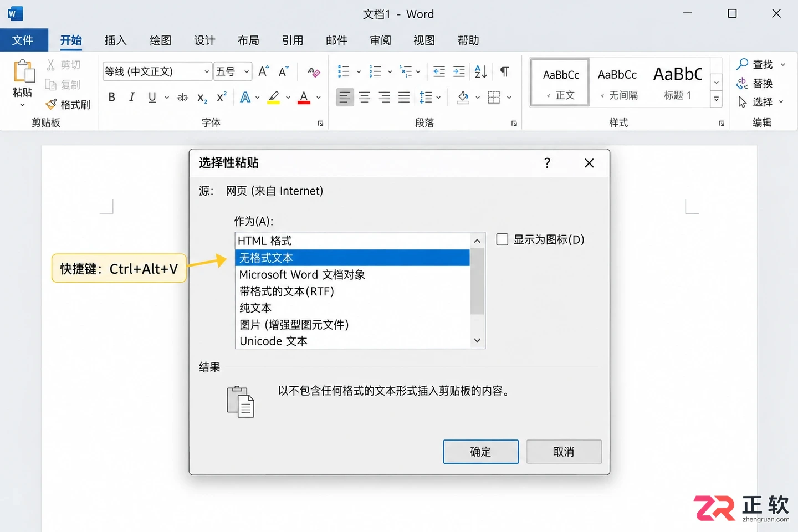Increase font size with A-up icon
Screen dimensions: 798x532
(x=264, y=71)
